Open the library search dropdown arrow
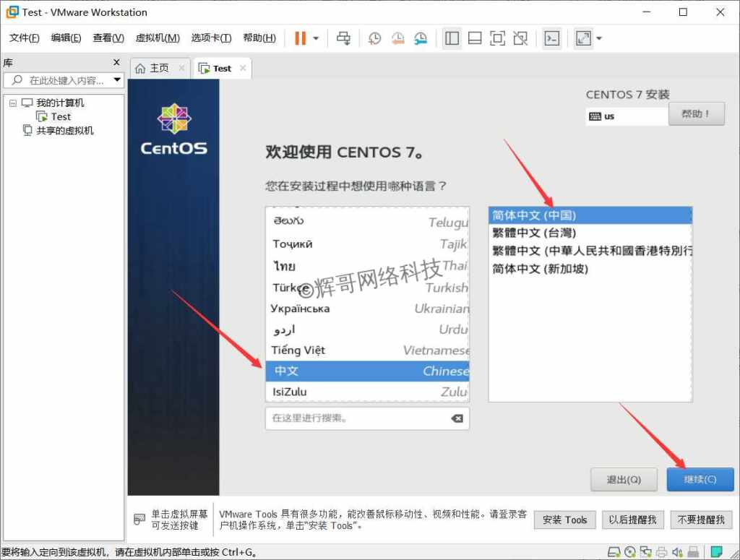 (117, 80)
